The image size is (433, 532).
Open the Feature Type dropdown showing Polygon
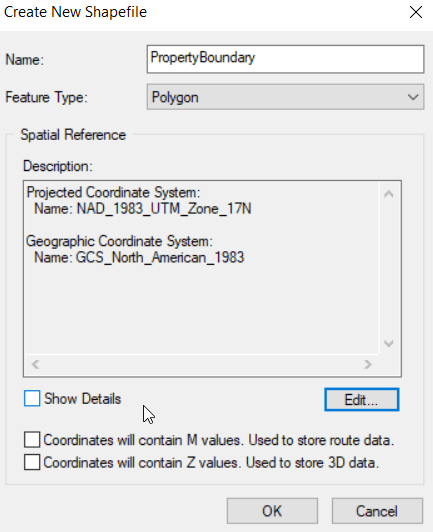click(285, 97)
